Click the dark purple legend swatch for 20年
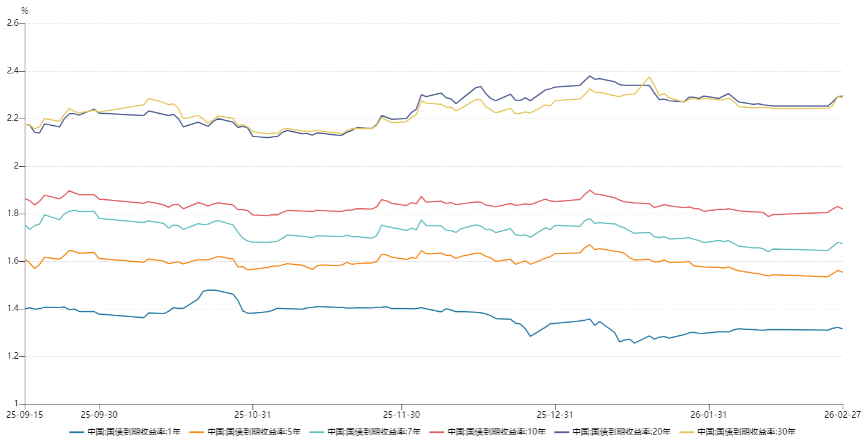This screenshot has width=868, height=440. pyautogui.click(x=561, y=432)
